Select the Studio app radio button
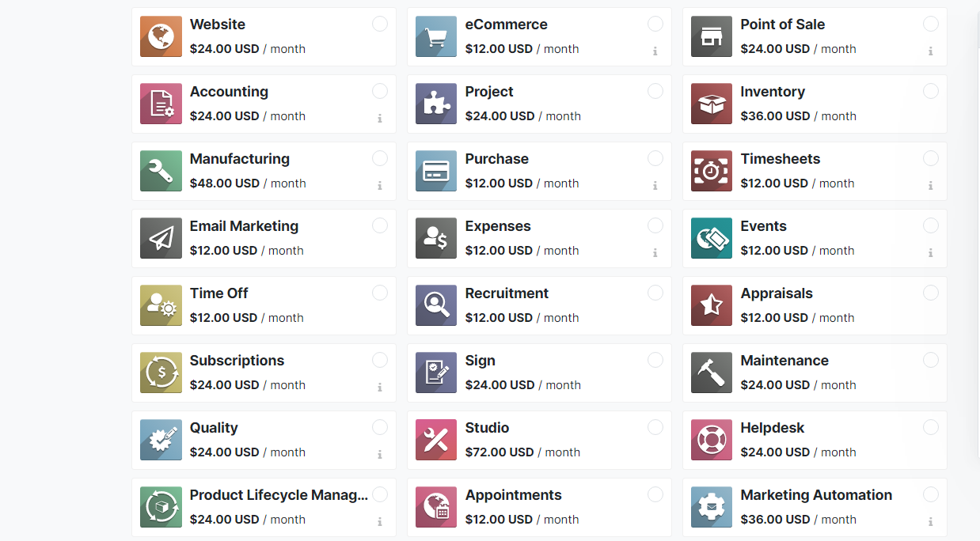Viewport: 980px width, 541px height. [655, 427]
